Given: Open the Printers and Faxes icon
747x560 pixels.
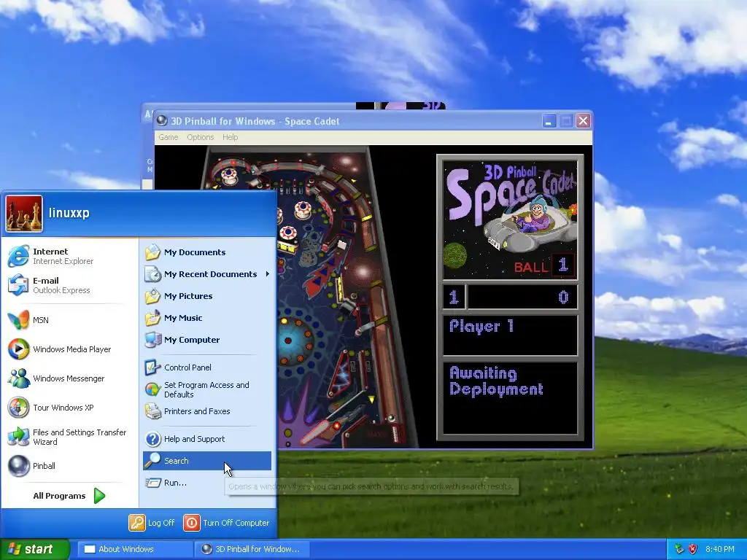Looking at the screenshot, I should click(x=152, y=411).
